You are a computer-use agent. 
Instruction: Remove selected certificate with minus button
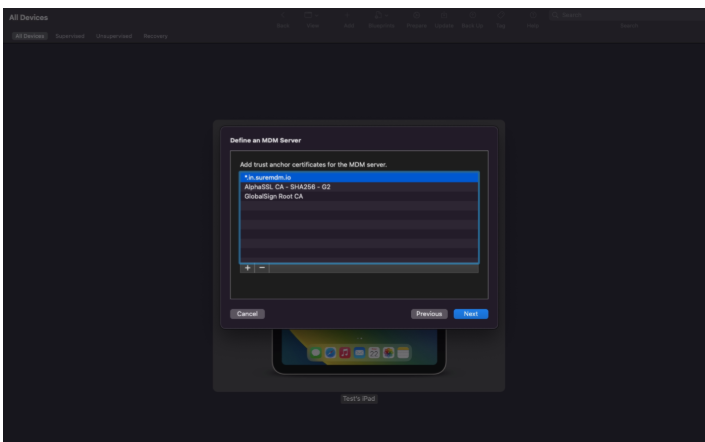[262, 268]
